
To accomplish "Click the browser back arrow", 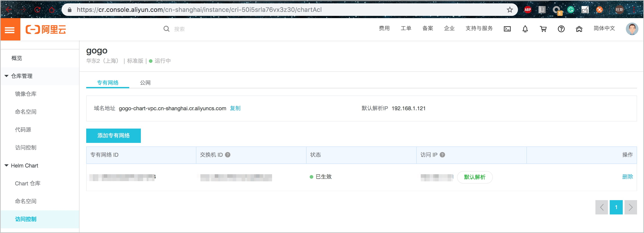I will pos(9,9).
